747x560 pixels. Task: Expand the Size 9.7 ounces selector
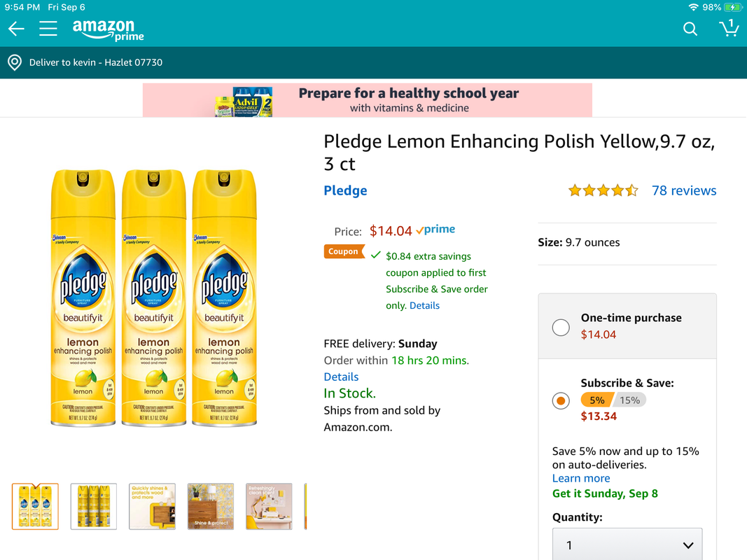tap(627, 242)
